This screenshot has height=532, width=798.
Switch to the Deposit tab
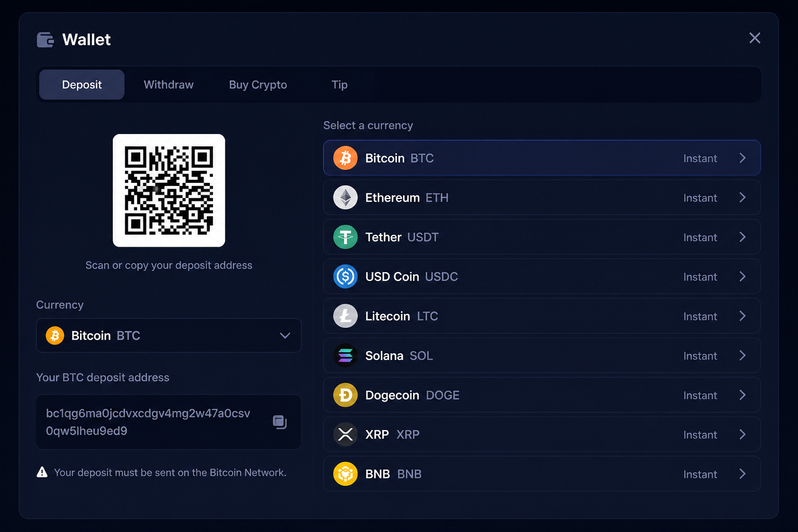[x=82, y=85]
